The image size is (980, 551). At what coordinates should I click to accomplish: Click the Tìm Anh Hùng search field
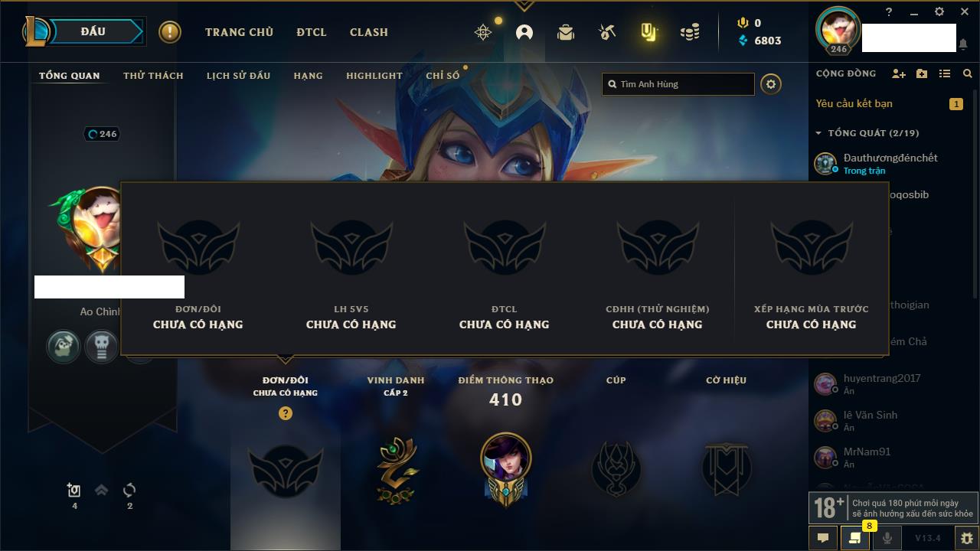point(678,84)
